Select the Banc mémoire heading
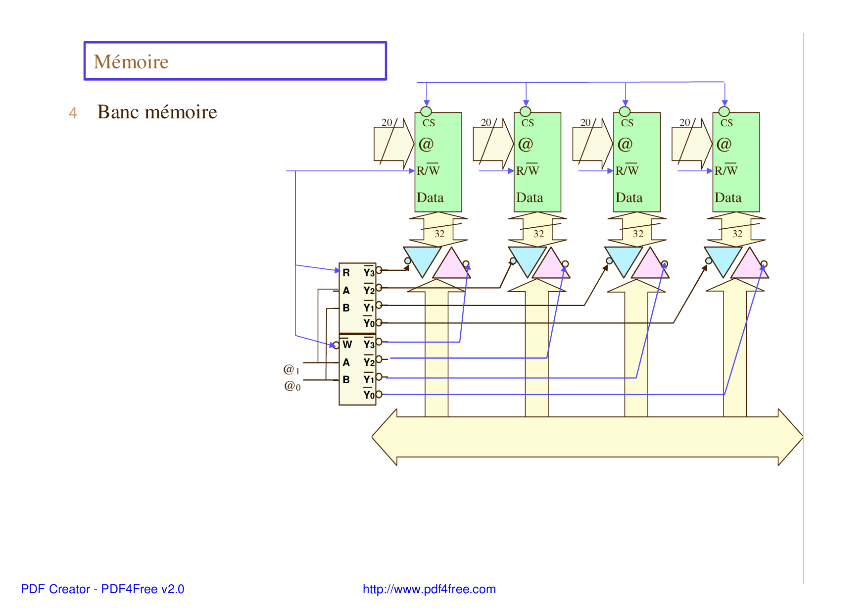 [x=157, y=112]
